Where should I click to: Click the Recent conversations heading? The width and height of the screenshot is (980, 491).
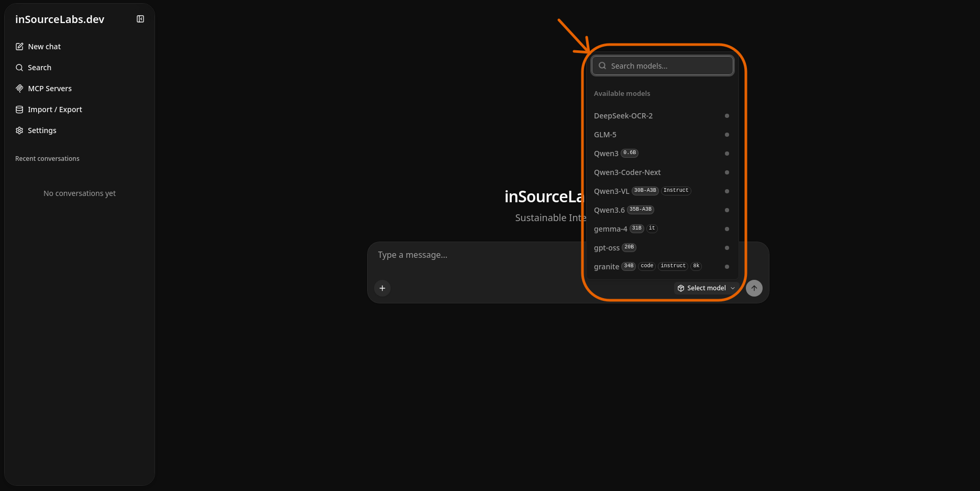pyautogui.click(x=47, y=159)
